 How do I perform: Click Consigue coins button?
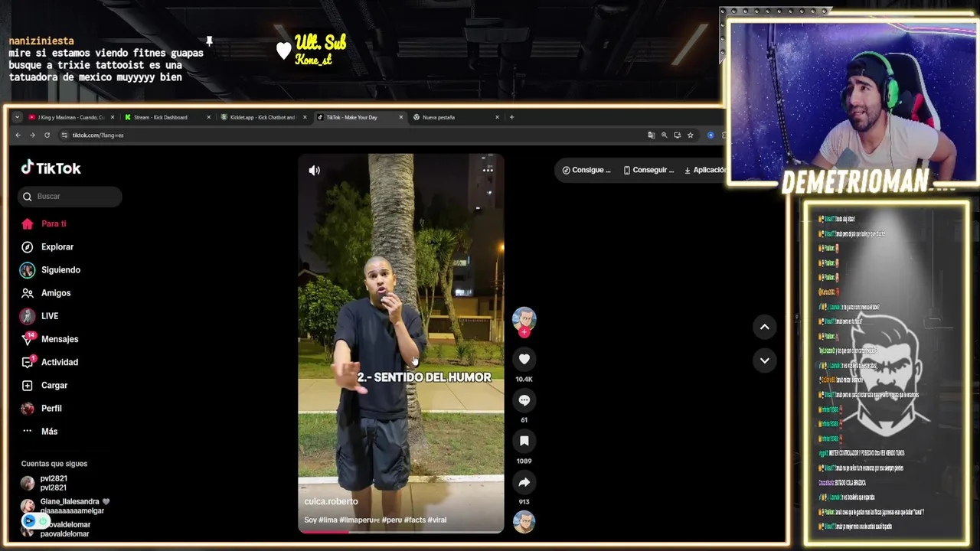(586, 170)
